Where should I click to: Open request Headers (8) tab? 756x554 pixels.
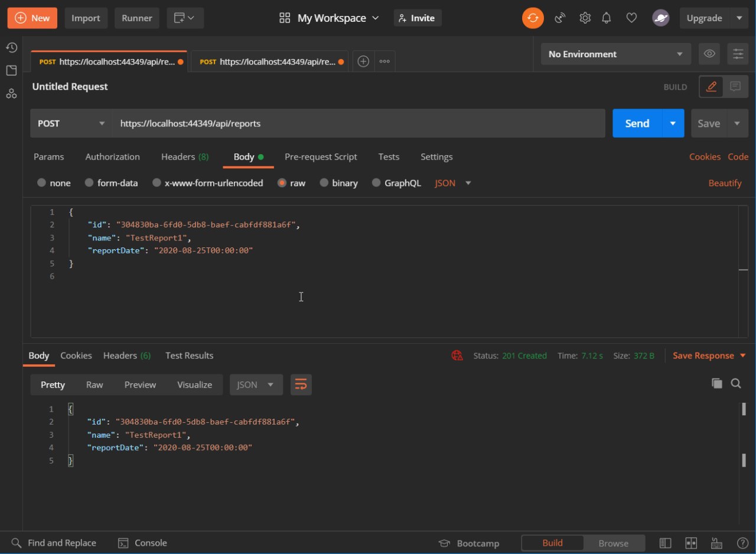(x=185, y=157)
